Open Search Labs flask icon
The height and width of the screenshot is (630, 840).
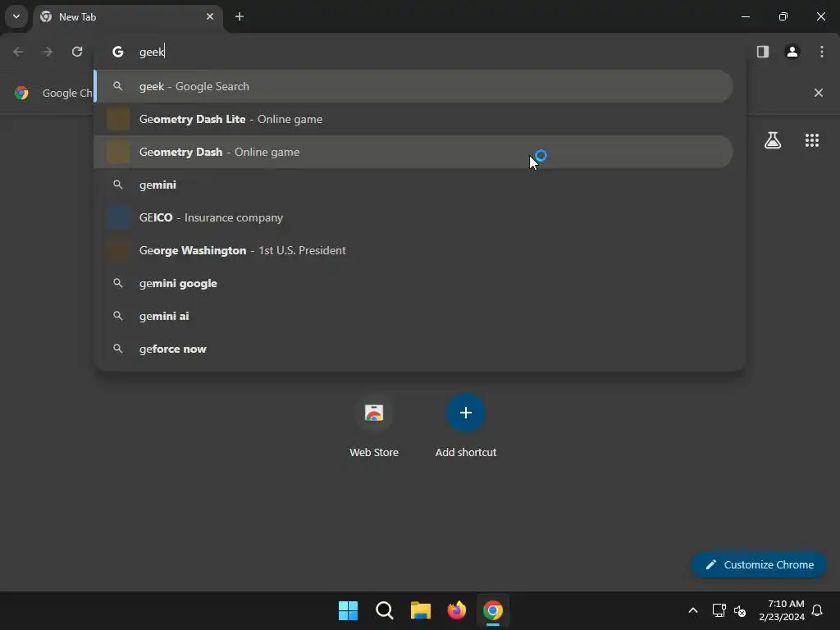click(x=773, y=140)
